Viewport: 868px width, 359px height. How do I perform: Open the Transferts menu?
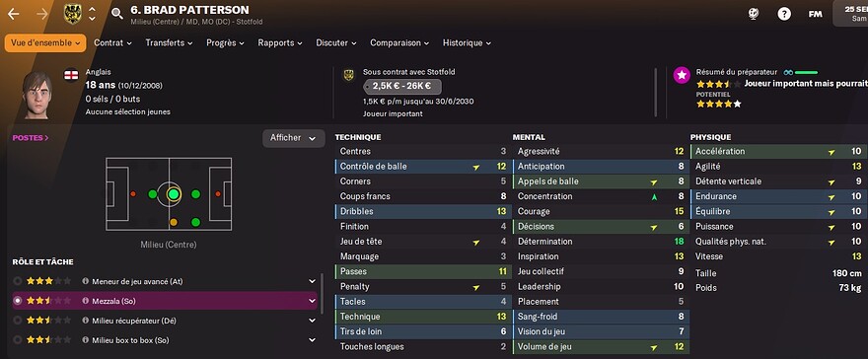(x=169, y=42)
